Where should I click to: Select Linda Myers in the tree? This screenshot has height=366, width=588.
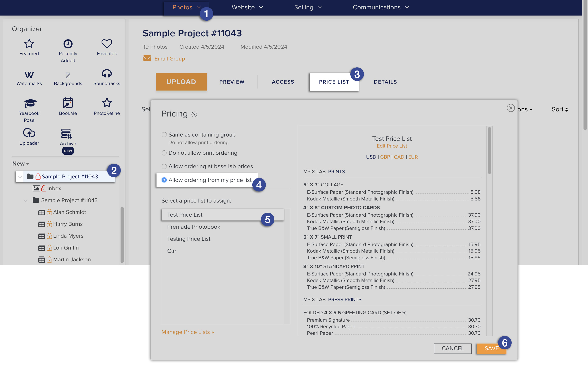pyautogui.click(x=68, y=236)
